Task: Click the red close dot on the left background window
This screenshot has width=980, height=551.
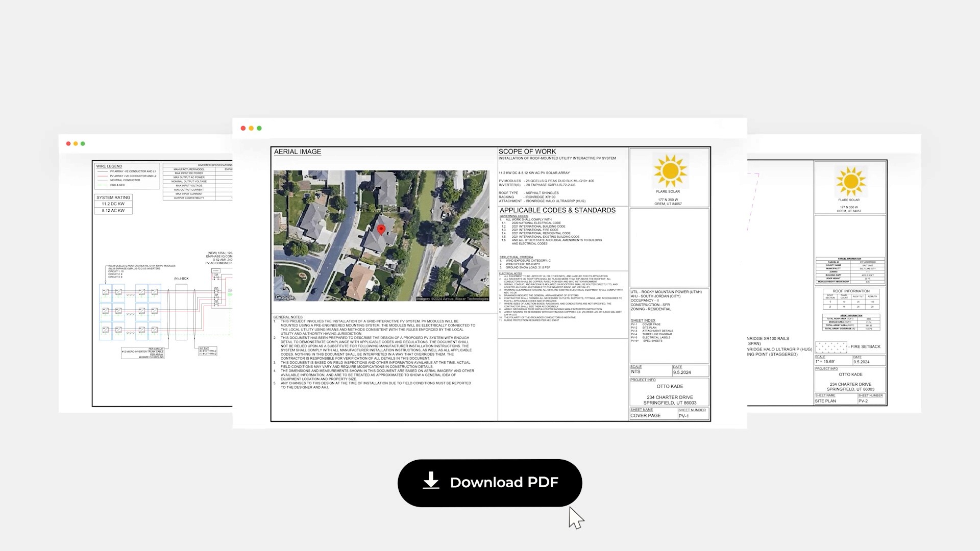Action: [68, 143]
